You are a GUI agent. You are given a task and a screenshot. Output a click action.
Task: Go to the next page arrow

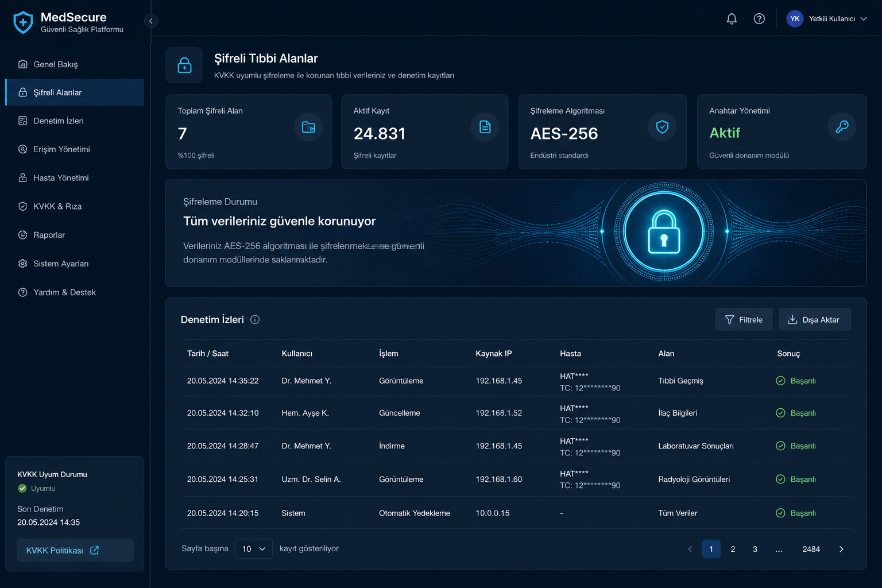coord(841,550)
